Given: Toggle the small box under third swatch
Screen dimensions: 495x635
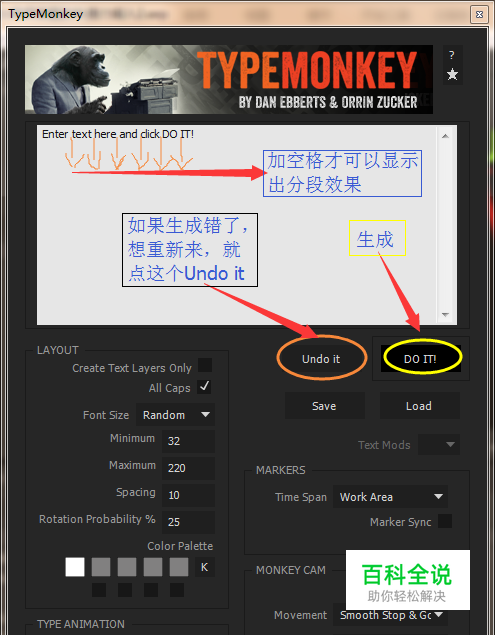Looking at the screenshot, I should click(x=125, y=590).
